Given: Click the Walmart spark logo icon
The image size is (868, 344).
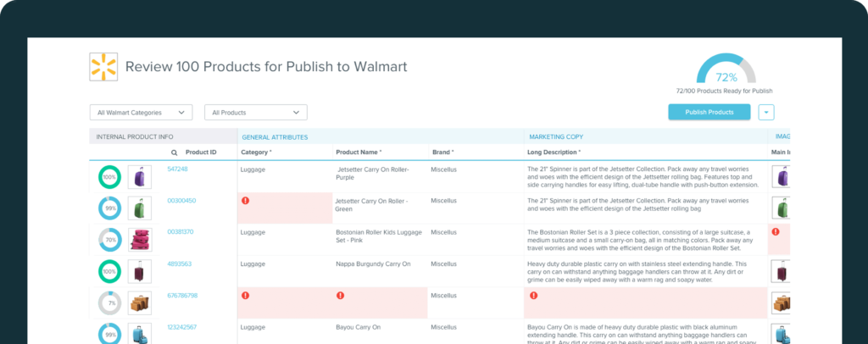Looking at the screenshot, I should point(103,67).
